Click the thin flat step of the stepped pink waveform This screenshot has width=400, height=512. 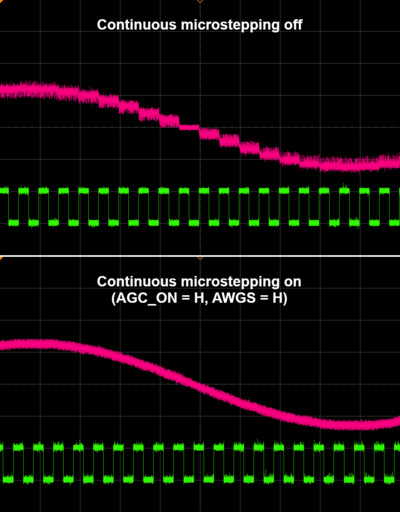click(189, 127)
